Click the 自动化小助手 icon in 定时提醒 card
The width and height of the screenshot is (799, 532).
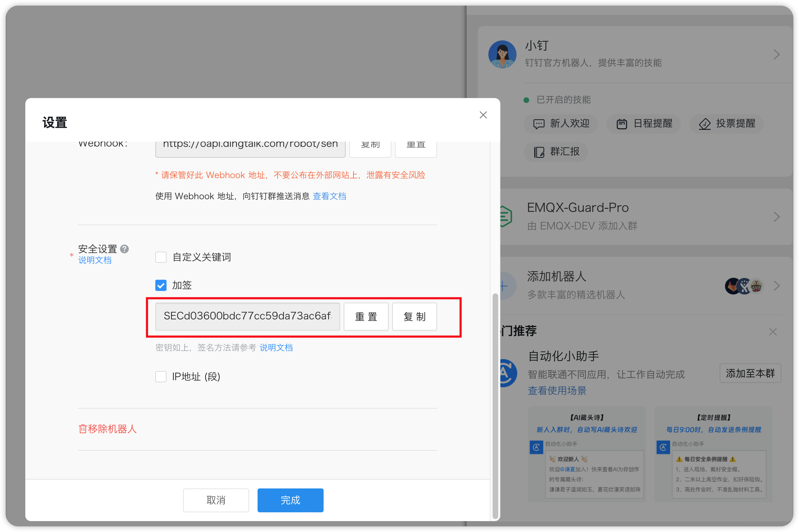[663, 447]
